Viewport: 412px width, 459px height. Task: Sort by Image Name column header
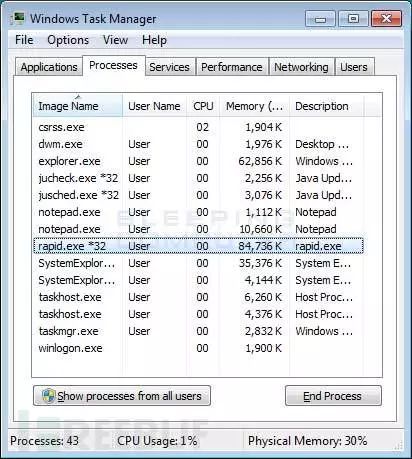coord(77,106)
